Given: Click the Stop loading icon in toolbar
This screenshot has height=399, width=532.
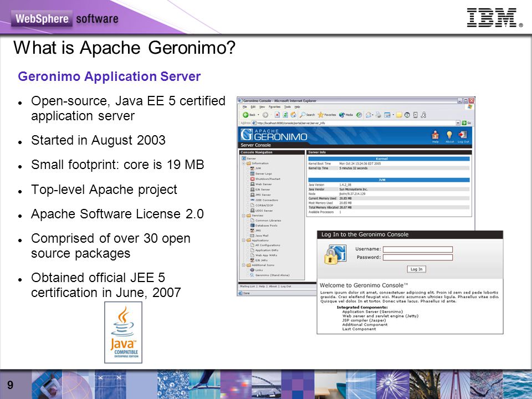Looking at the screenshot, I should click(277, 115).
